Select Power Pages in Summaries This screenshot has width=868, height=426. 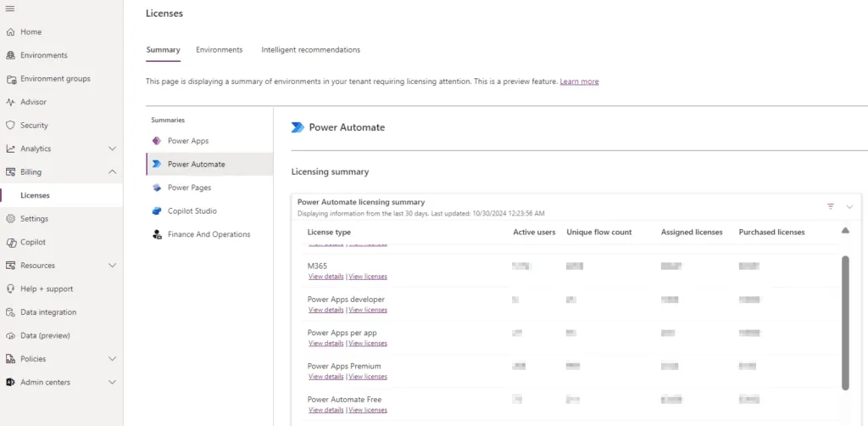[210, 188]
